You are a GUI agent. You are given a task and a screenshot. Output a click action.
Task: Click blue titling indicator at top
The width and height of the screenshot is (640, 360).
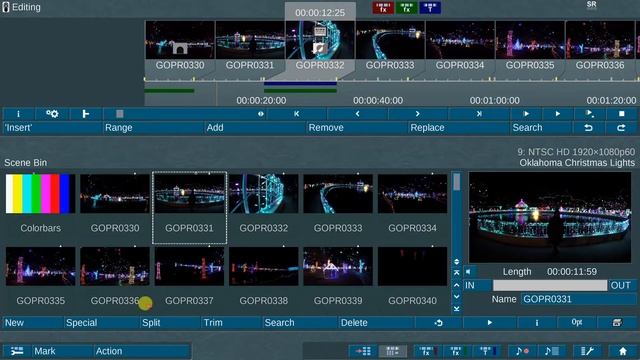point(430,8)
